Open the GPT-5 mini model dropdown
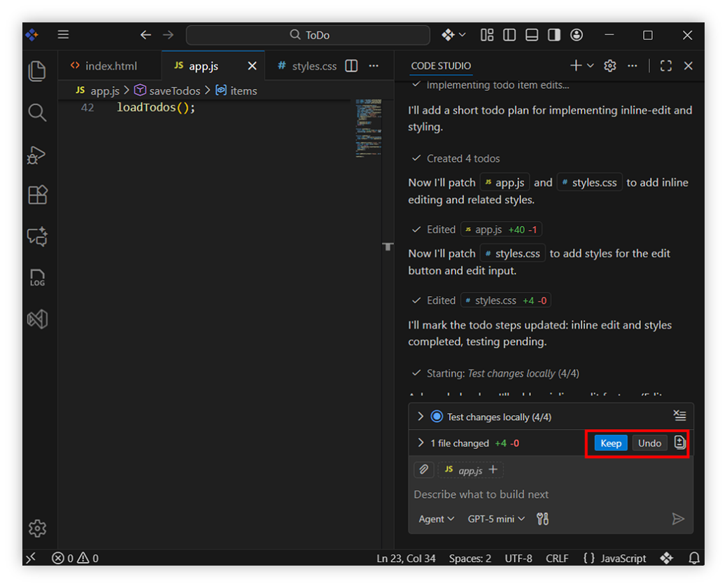The image size is (727, 588). click(x=496, y=519)
